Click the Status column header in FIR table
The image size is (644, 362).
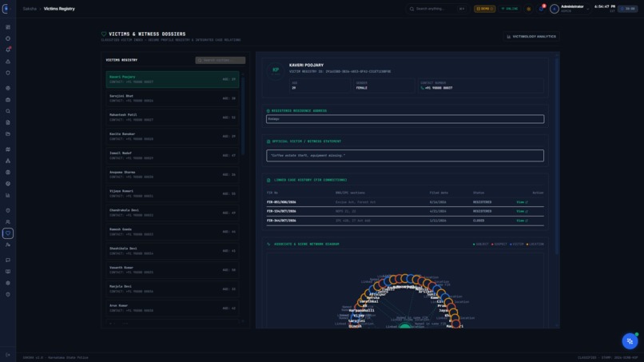[479, 193]
